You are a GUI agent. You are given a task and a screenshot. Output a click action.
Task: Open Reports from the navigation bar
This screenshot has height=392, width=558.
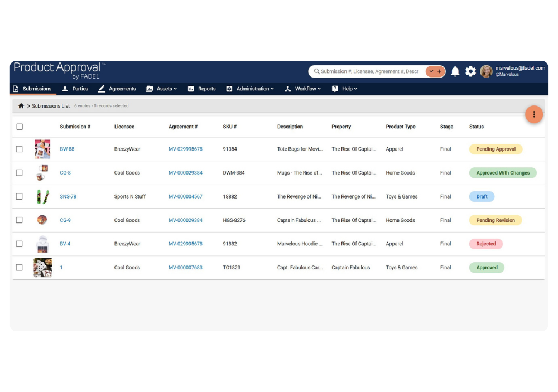pyautogui.click(x=202, y=89)
